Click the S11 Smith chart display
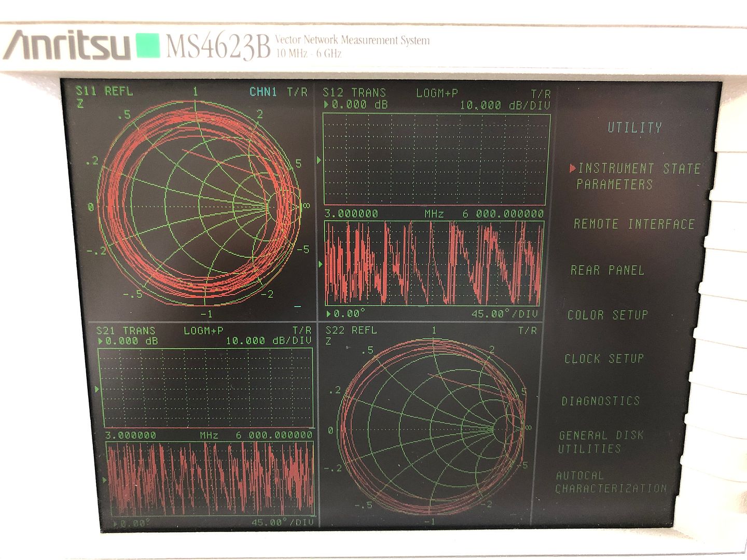This screenshot has height=560, width=747. (x=200, y=205)
